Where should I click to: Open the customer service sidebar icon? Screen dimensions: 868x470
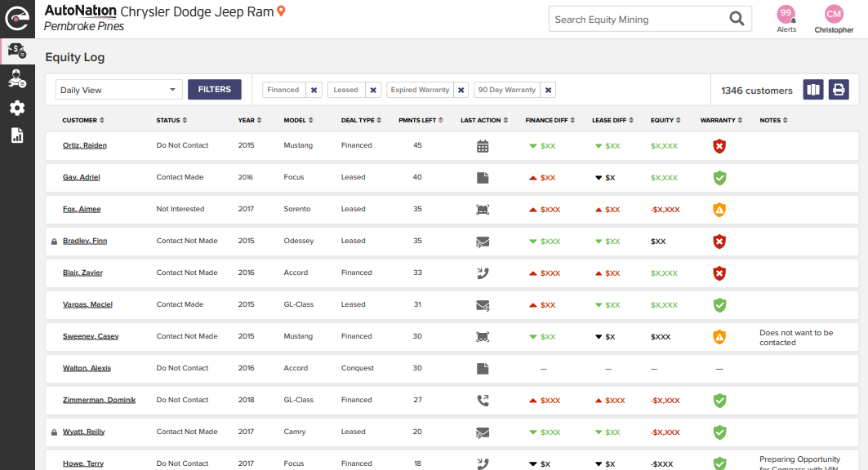point(17,79)
